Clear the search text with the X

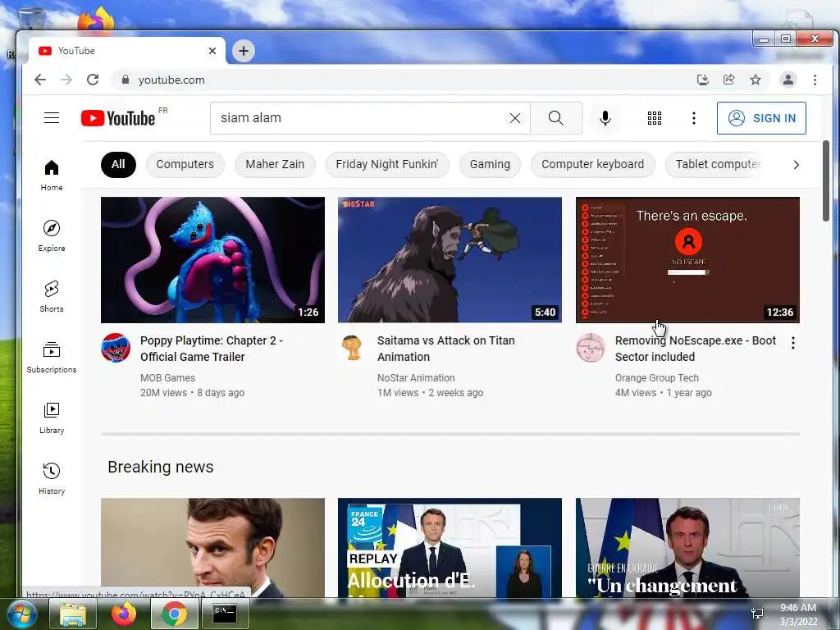click(x=515, y=118)
